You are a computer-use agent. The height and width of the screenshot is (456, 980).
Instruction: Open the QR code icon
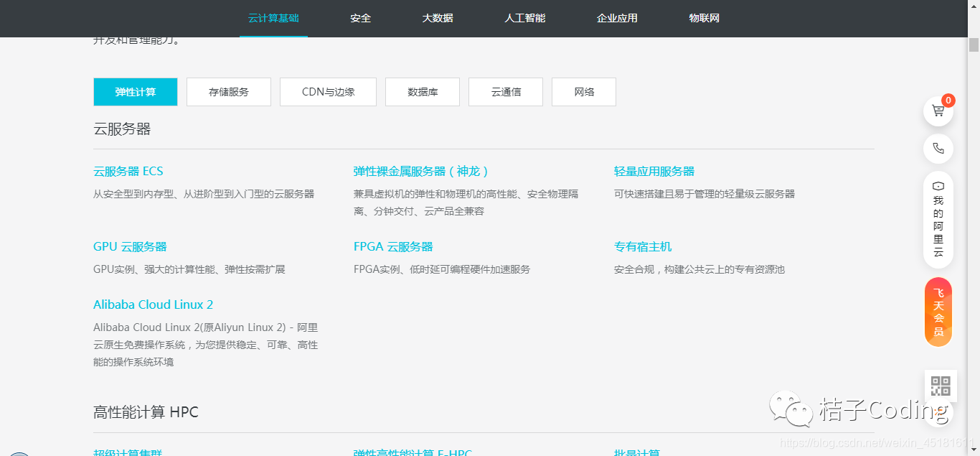pyautogui.click(x=941, y=386)
